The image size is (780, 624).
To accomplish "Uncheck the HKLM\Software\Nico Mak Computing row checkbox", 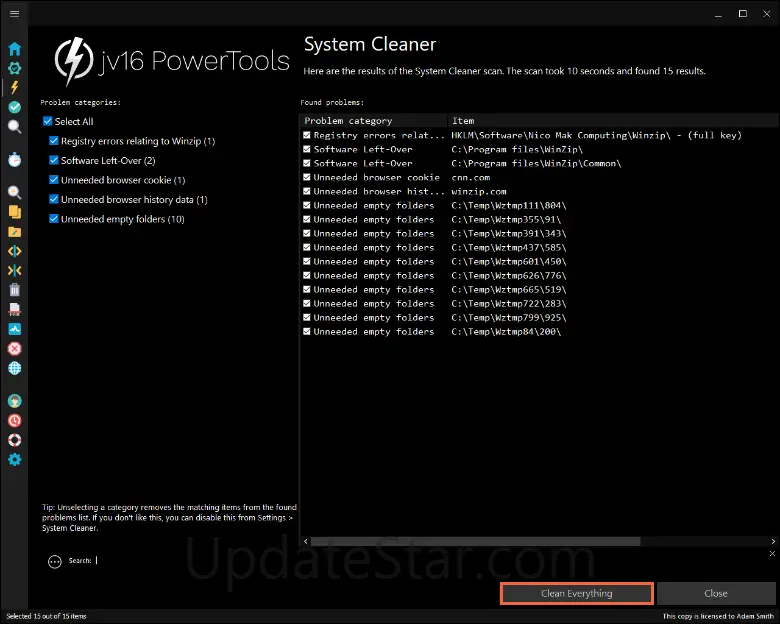I will 307,135.
